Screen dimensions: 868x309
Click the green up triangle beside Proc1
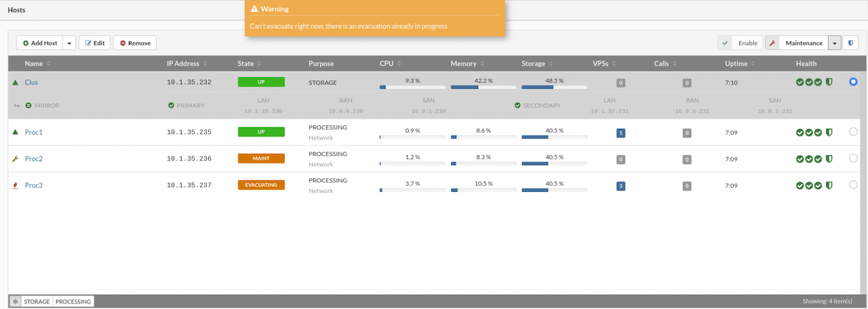tap(15, 132)
